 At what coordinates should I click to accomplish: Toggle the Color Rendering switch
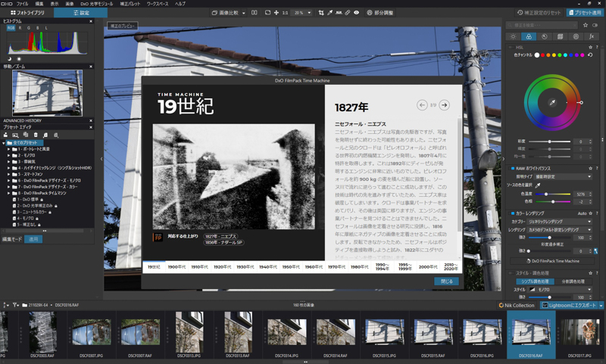[513, 213]
